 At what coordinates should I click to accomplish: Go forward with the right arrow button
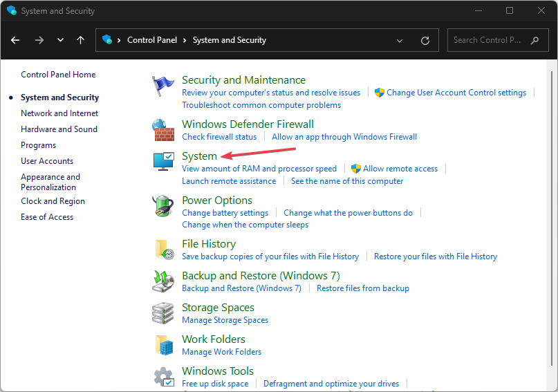[39, 40]
